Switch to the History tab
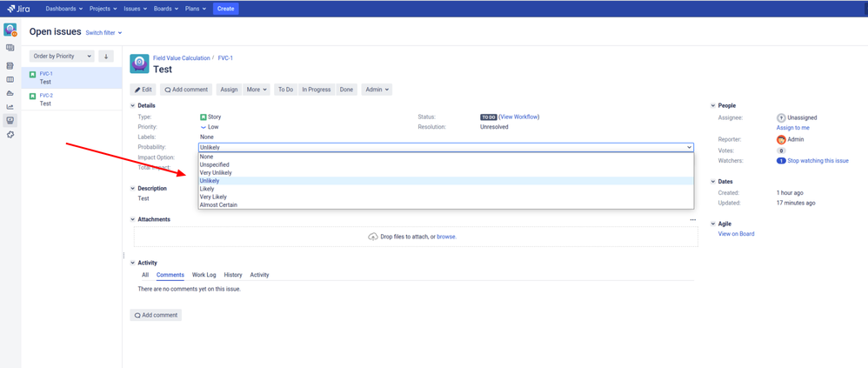This screenshot has height=368, width=868. pos(233,275)
